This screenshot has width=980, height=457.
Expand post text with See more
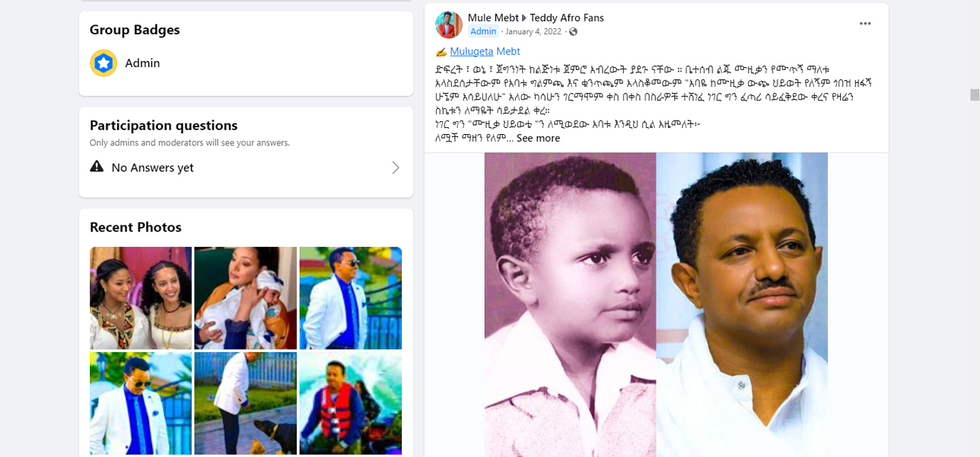538,138
